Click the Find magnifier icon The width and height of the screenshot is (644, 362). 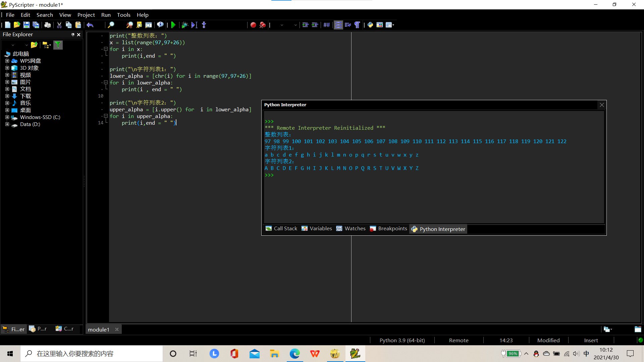111,25
